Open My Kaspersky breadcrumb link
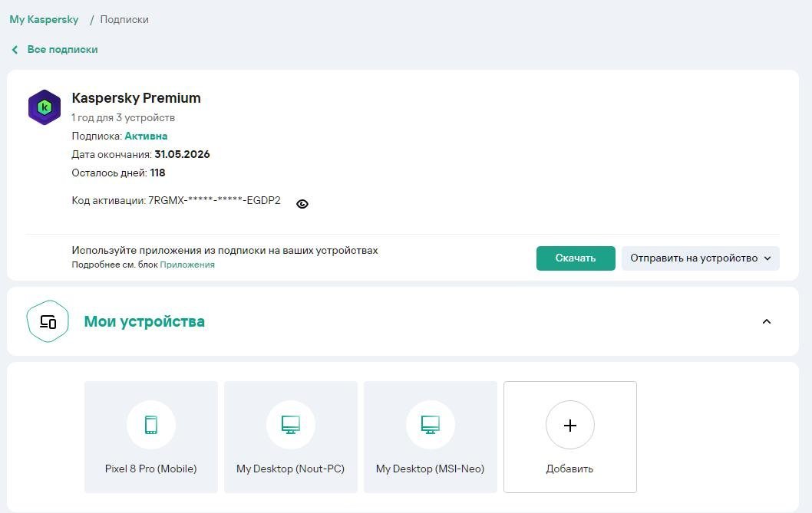Image resolution: width=812 pixels, height=513 pixels. pos(44,20)
